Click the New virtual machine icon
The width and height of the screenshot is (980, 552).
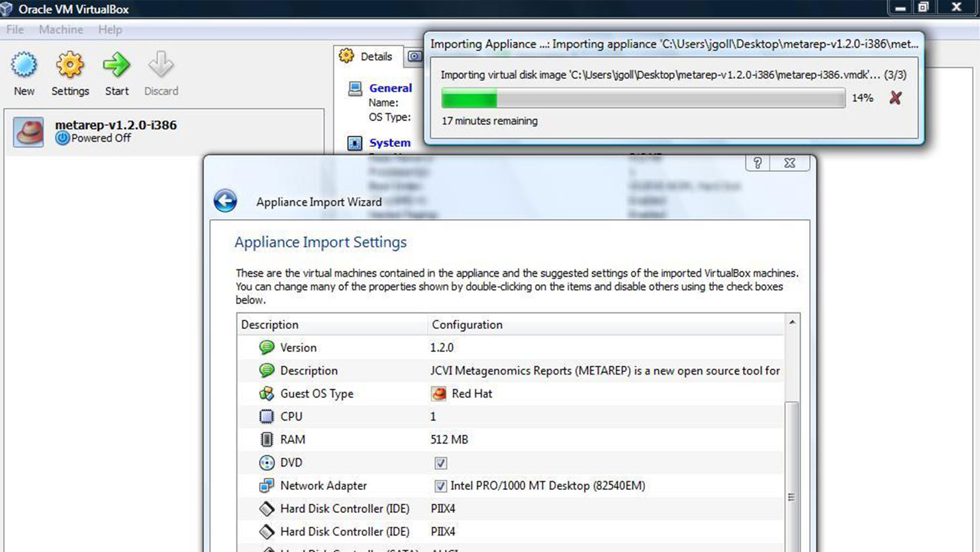(x=24, y=66)
